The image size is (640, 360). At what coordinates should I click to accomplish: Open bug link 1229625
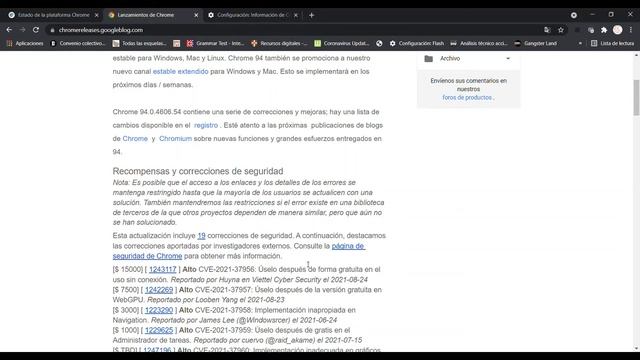(159, 330)
